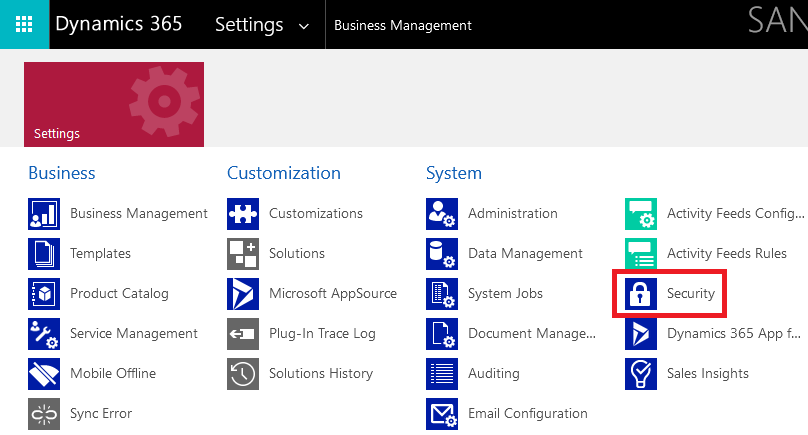Click the Plug-In Trace Log icon
The height and width of the screenshot is (435, 808).
[x=243, y=333]
